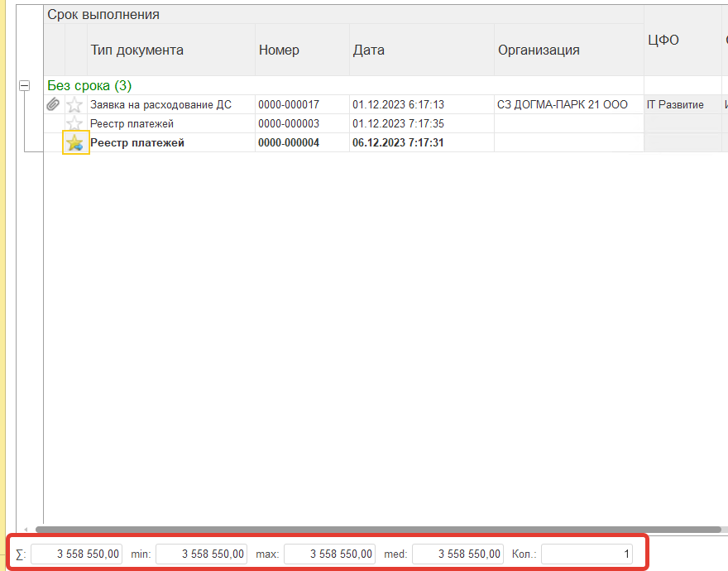Collapse the Без срока group
This screenshot has width=728, height=571.
24,85
